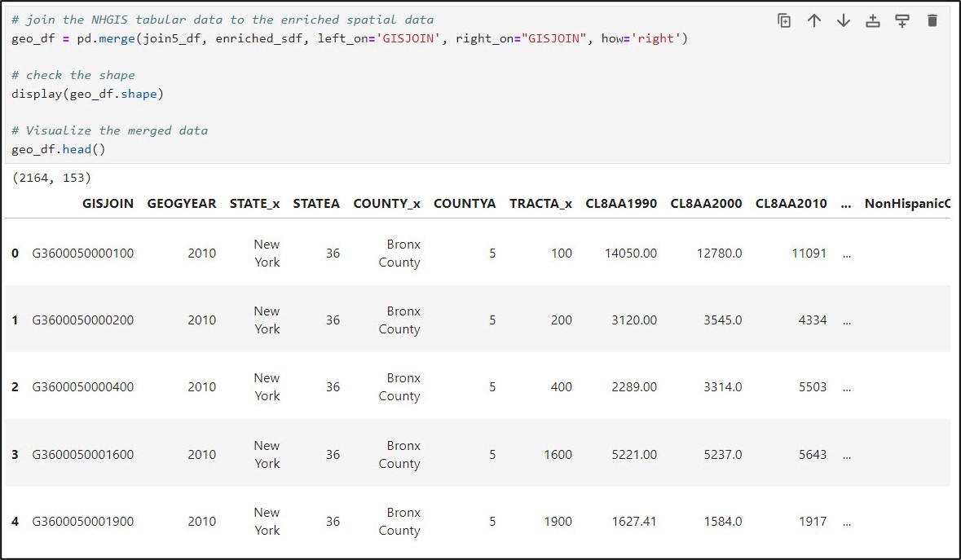Click the TRACTA_x column header

[x=540, y=204]
